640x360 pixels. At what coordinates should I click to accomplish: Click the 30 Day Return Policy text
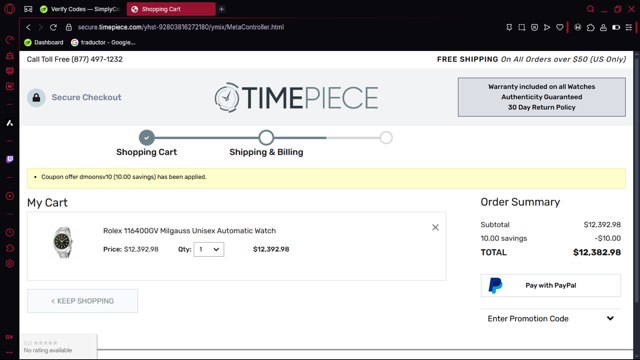click(542, 107)
